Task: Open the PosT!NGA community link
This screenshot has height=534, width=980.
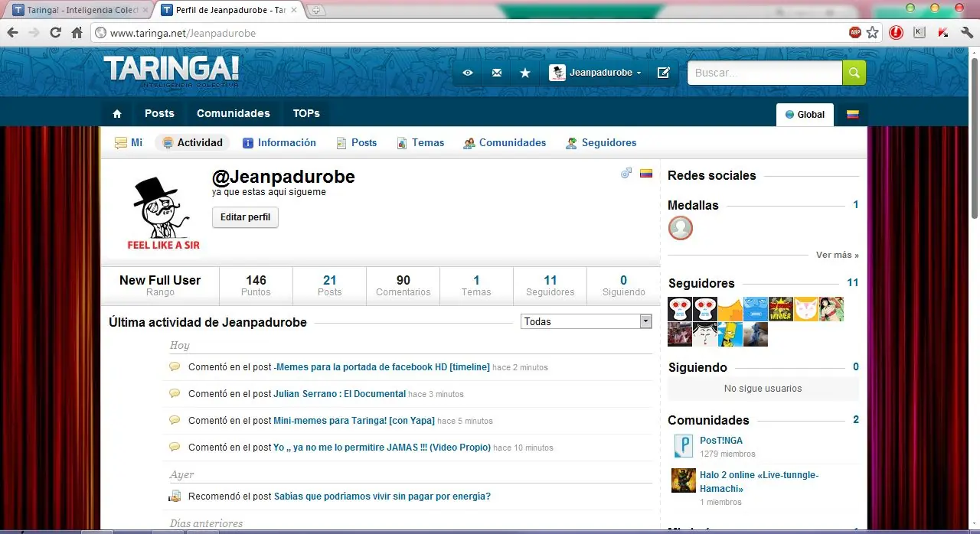Action: pyautogui.click(x=721, y=441)
